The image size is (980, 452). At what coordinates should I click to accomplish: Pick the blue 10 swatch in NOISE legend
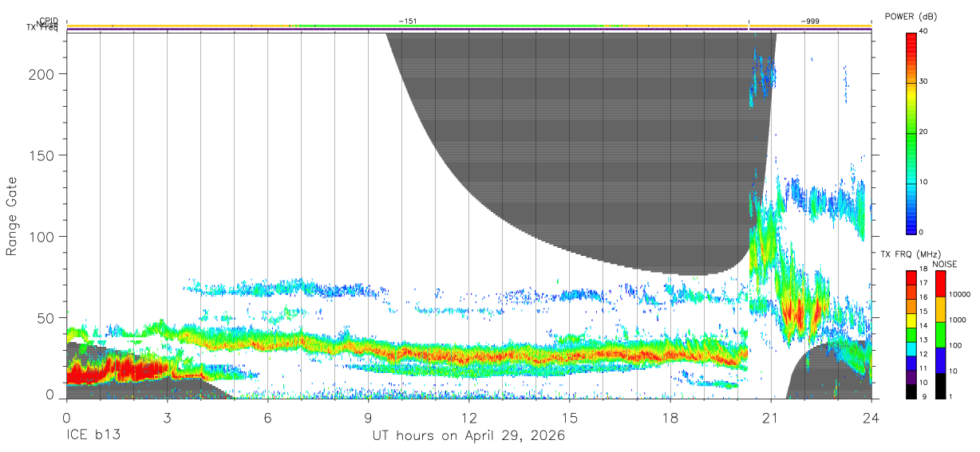point(939,360)
